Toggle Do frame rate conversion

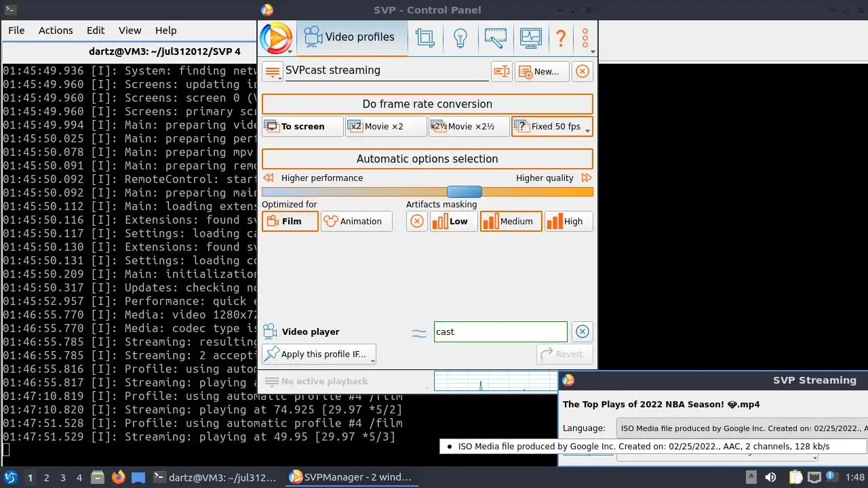[427, 104]
